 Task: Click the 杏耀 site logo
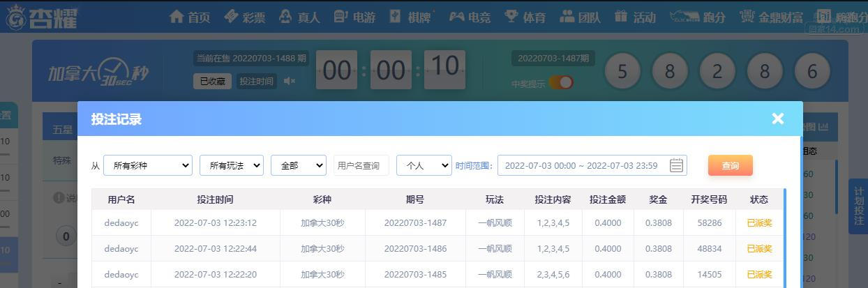coord(42,17)
